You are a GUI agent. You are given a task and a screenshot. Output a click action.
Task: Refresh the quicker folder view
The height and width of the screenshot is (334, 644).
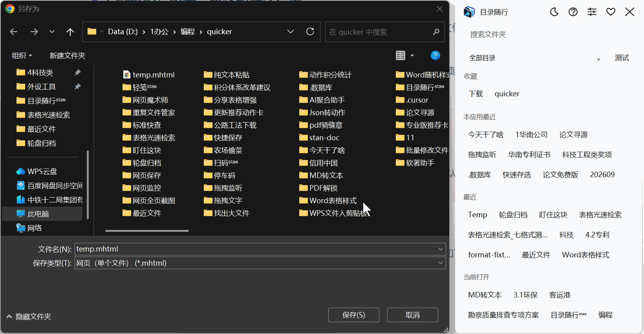(310, 31)
